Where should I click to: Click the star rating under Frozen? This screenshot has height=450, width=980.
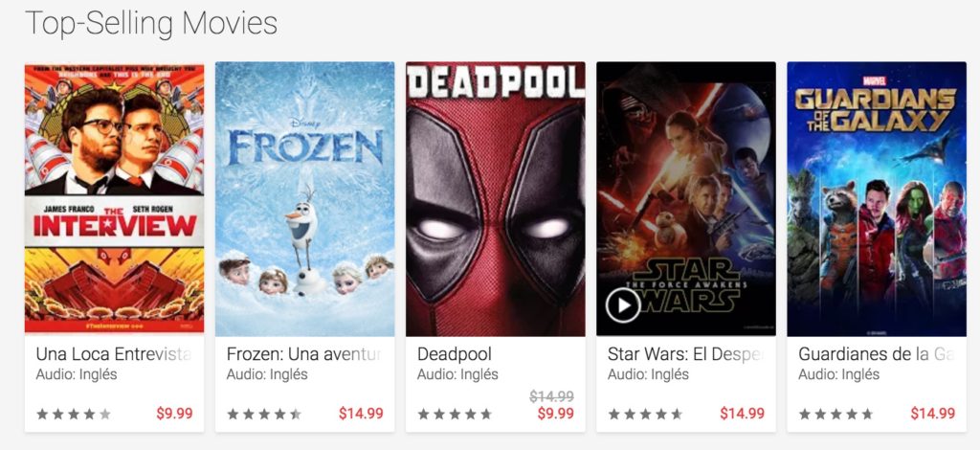(x=264, y=415)
